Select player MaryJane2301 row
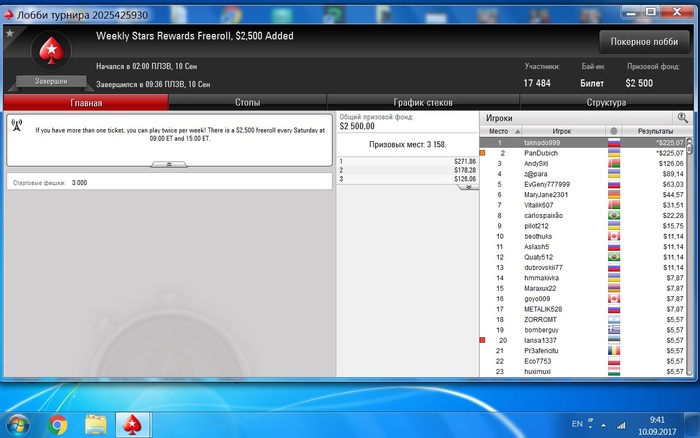Image resolution: width=700 pixels, height=438 pixels. pyautogui.click(x=583, y=195)
